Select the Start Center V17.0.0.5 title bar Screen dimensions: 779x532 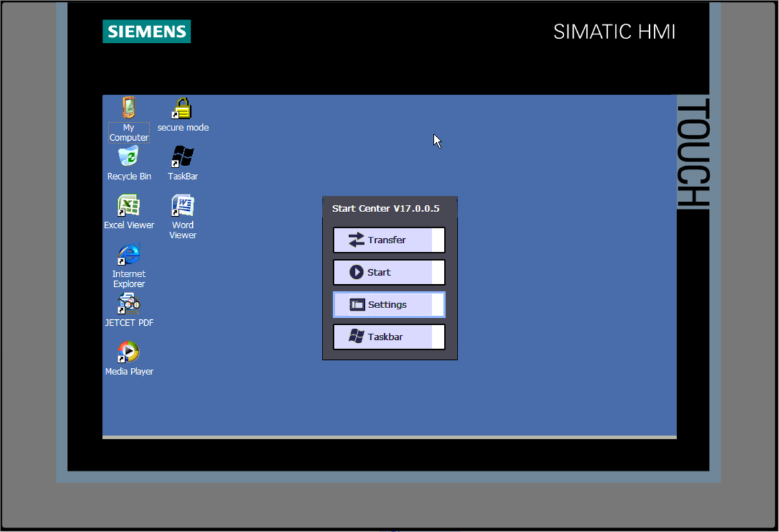click(x=389, y=208)
